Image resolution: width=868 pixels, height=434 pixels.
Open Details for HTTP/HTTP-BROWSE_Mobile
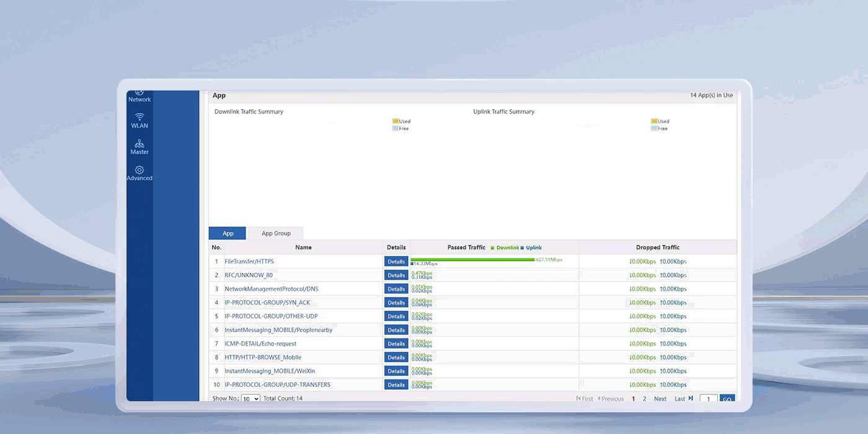[396, 357]
